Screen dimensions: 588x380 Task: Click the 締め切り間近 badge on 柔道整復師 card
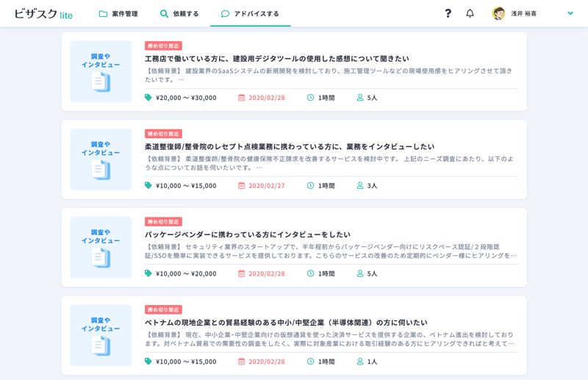163,134
